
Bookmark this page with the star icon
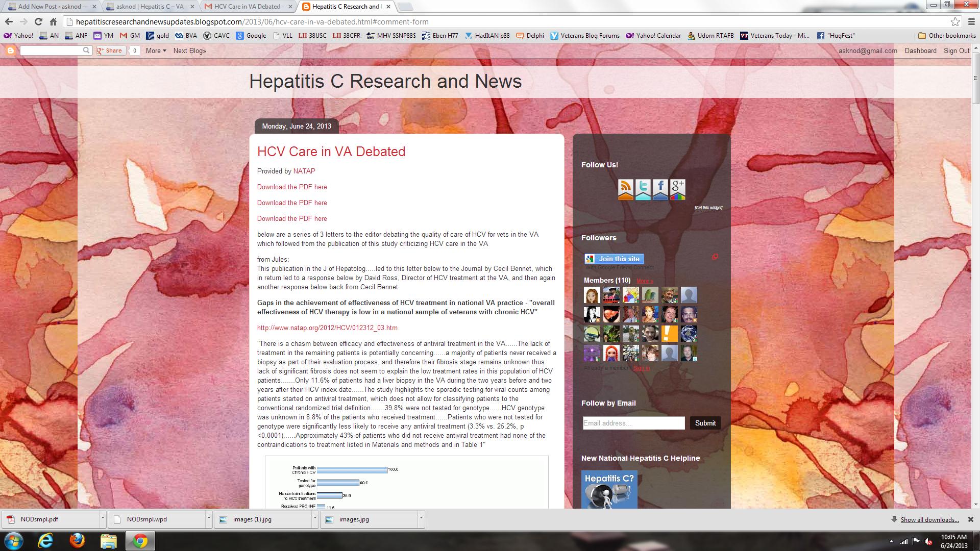(x=955, y=21)
